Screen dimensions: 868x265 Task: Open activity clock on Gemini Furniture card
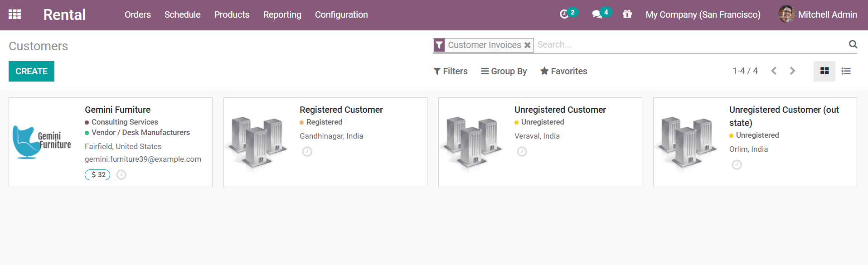pos(121,175)
